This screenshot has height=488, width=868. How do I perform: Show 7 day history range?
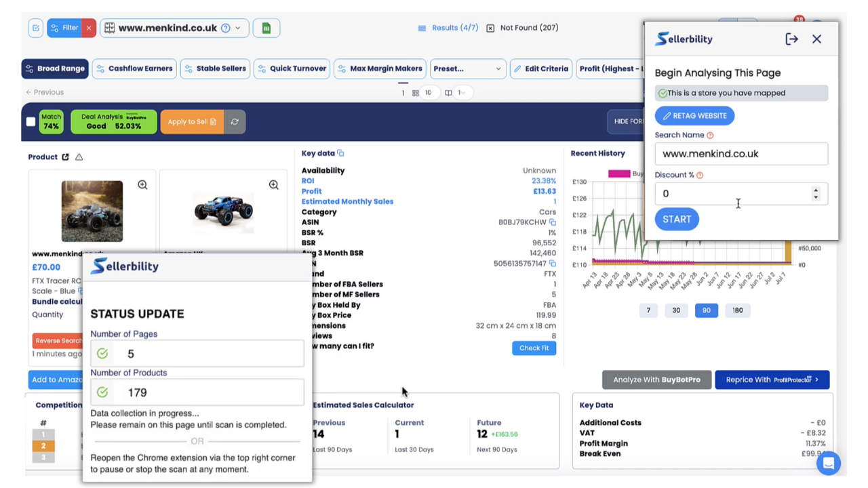tap(648, 310)
